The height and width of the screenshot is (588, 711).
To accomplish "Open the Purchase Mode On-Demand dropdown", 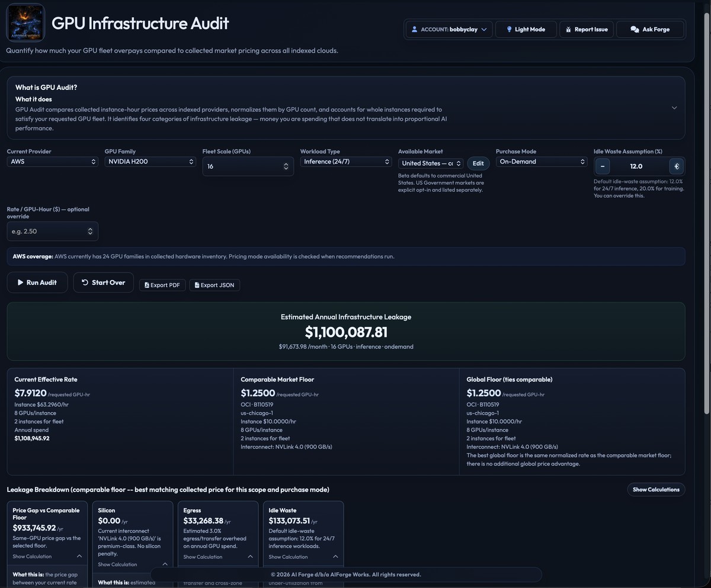I will 542,161.
